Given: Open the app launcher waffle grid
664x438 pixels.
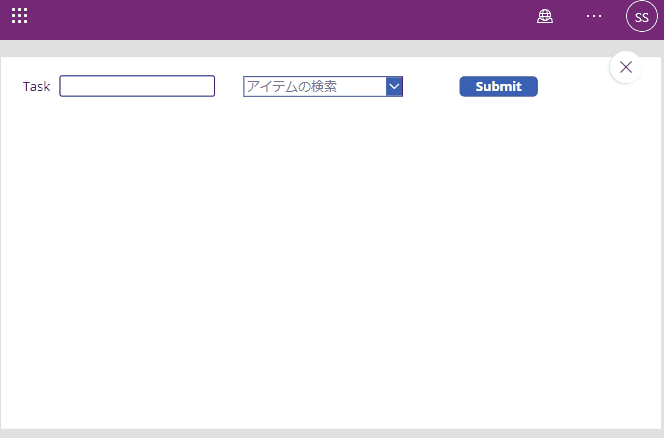Looking at the screenshot, I should (x=20, y=16).
